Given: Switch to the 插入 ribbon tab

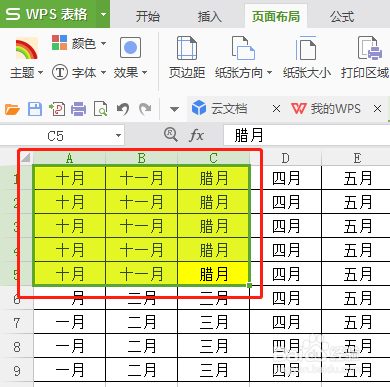Looking at the screenshot, I should [x=209, y=16].
